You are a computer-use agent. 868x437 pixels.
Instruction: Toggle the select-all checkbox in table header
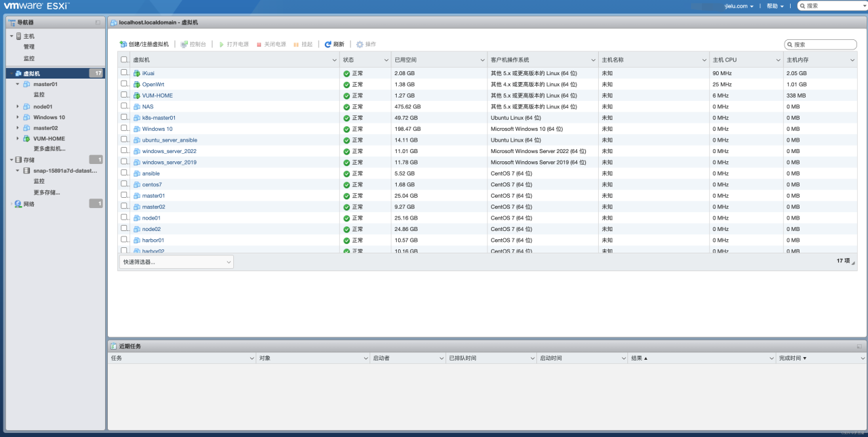tap(124, 60)
